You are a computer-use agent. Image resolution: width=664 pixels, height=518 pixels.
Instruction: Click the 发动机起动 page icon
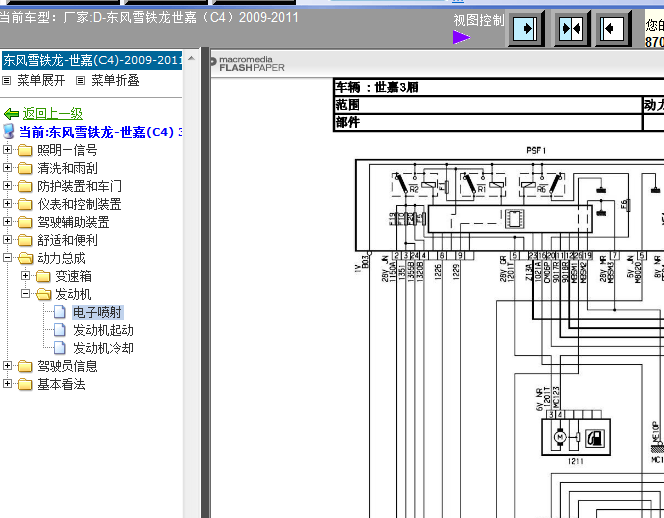click(x=60, y=330)
